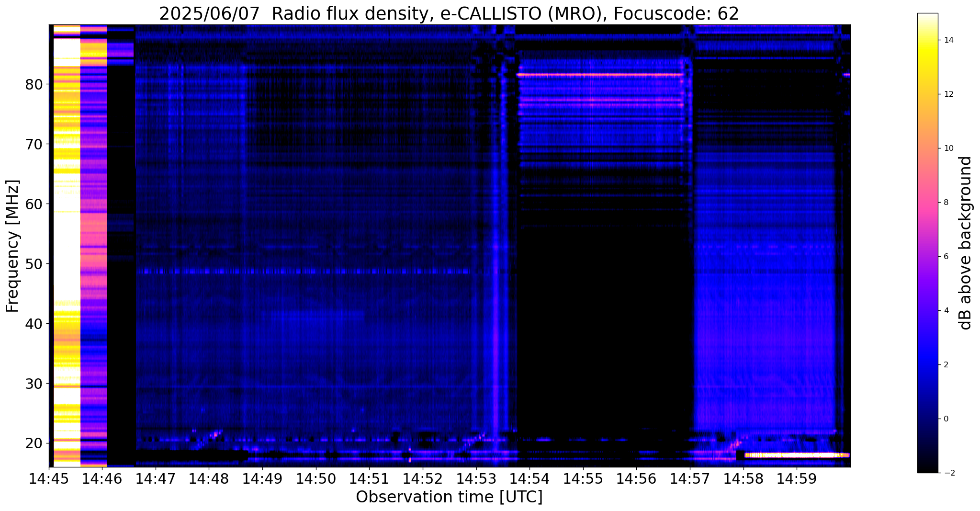Click the 14:57 time tick label
Image resolution: width=980 pixels, height=511 pixels.
click(x=689, y=479)
